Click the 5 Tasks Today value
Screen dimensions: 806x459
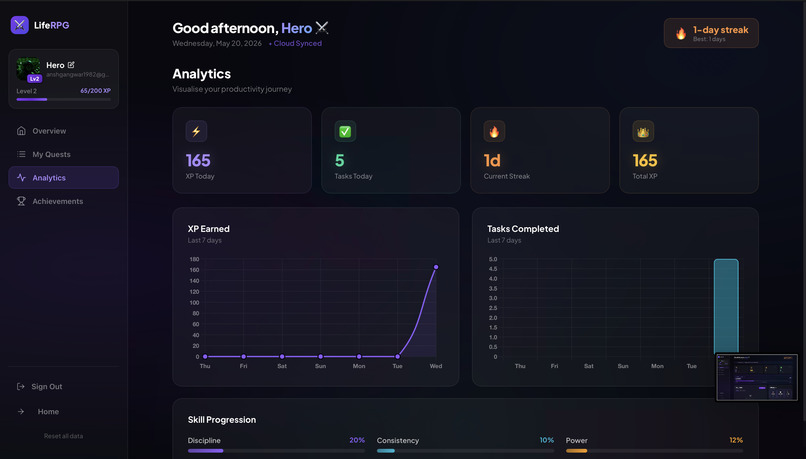pyautogui.click(x=339, y=160)
